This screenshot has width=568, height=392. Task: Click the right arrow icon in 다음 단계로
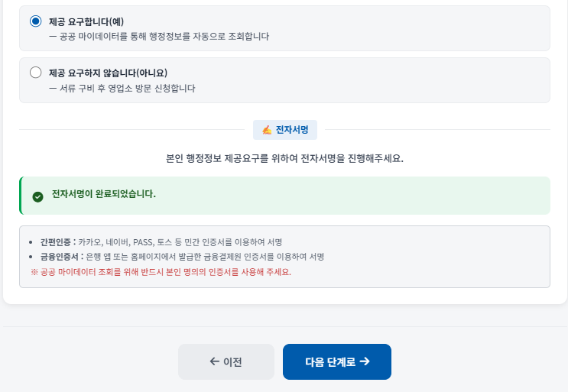(365, 361)
